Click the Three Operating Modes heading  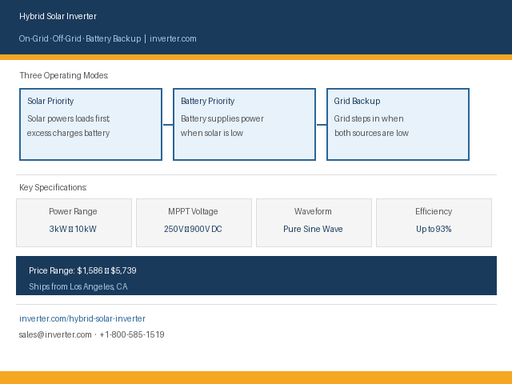(64, 75)
